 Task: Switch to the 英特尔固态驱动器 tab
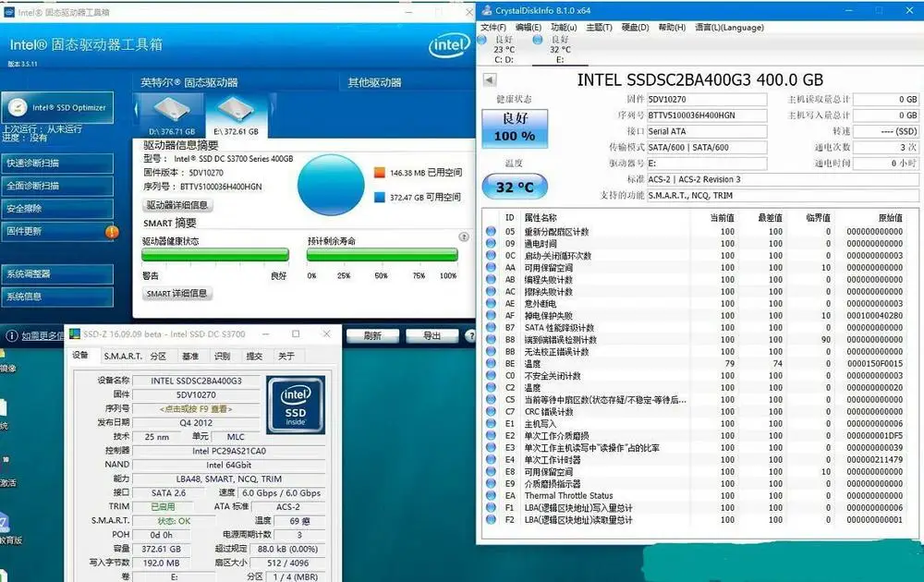[188, 82]
